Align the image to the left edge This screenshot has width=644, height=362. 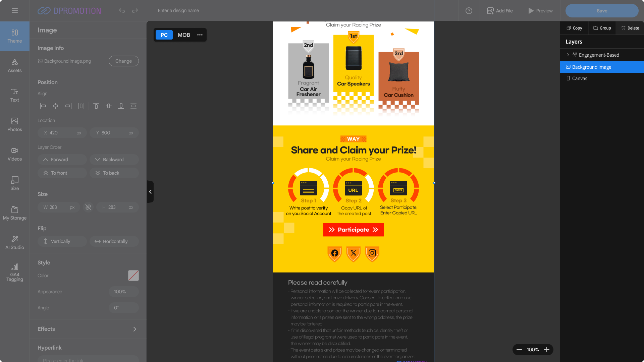[x=43, y=106]
